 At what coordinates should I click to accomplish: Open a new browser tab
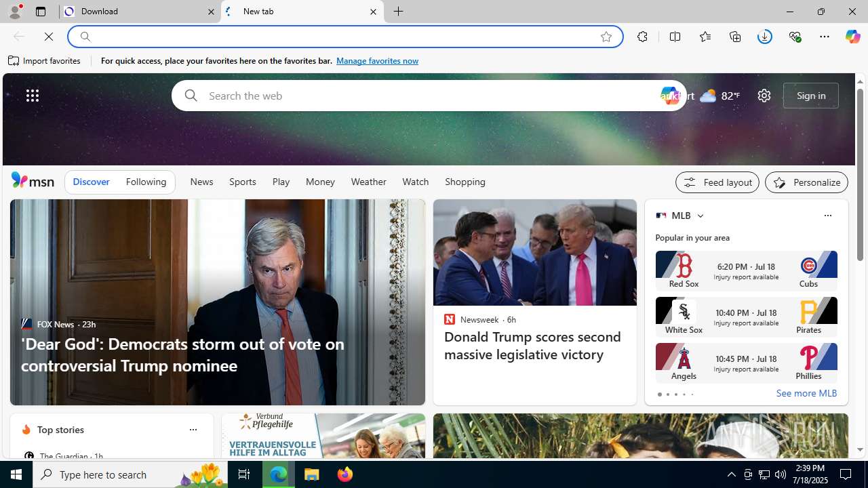click(399, 12)
